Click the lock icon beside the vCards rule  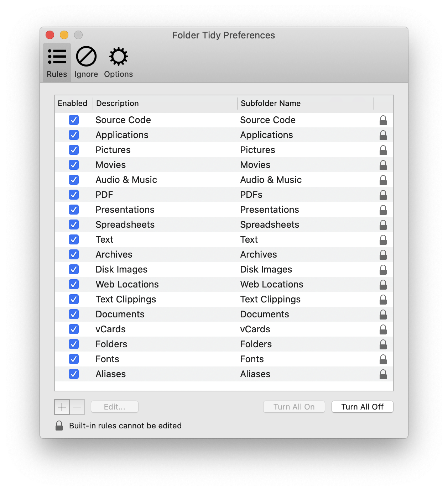pos(383,329)
